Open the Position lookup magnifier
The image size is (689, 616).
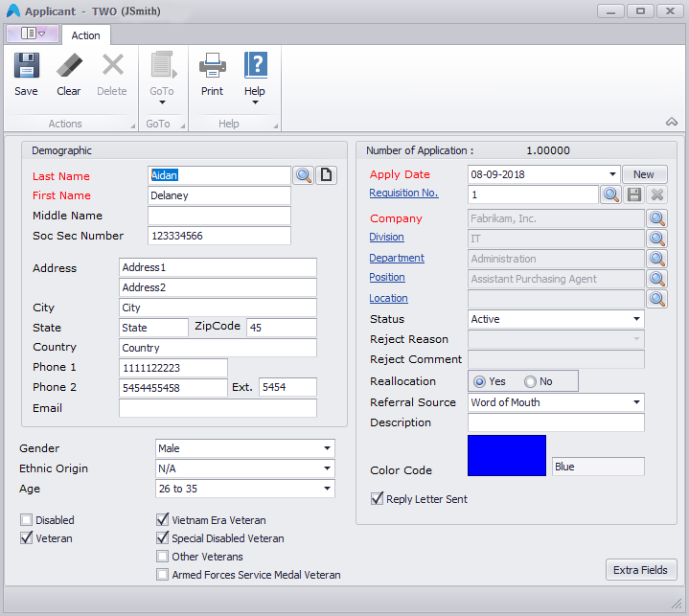(x=657, y=279)
